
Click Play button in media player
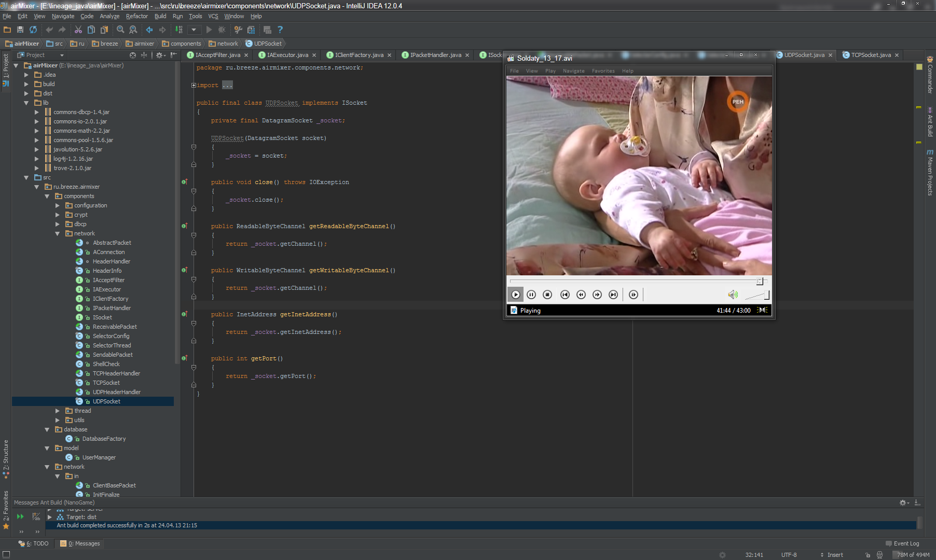click(515, 295)
